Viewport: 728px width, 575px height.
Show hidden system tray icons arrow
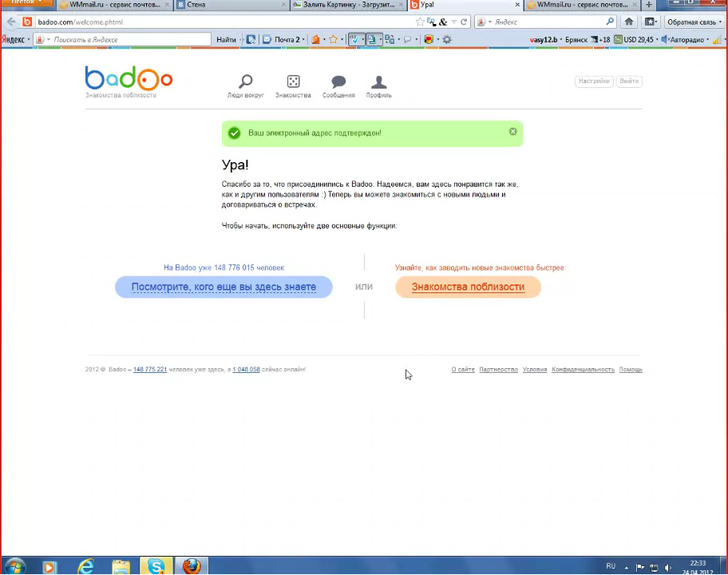627,567
